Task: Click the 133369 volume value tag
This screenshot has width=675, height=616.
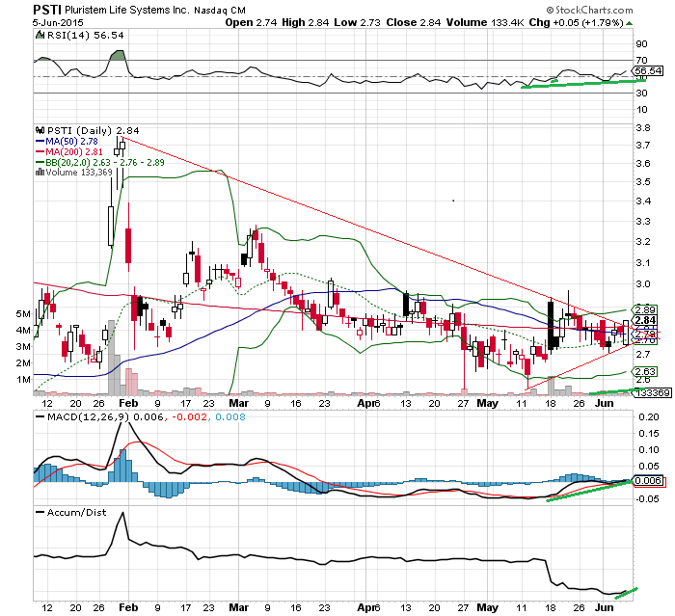Action: point(653,392)
